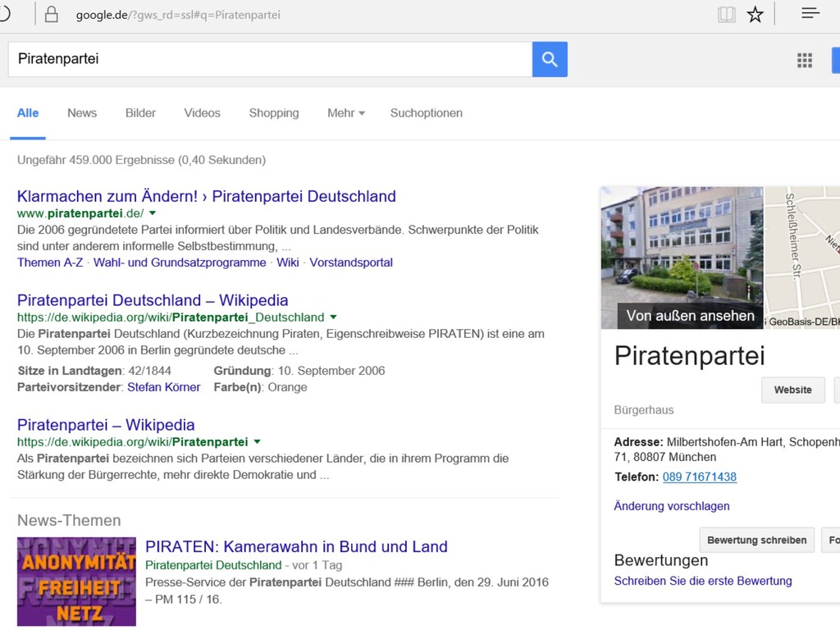Click the browser reload icon
The image size is (840, 630).
pos(4,13)
